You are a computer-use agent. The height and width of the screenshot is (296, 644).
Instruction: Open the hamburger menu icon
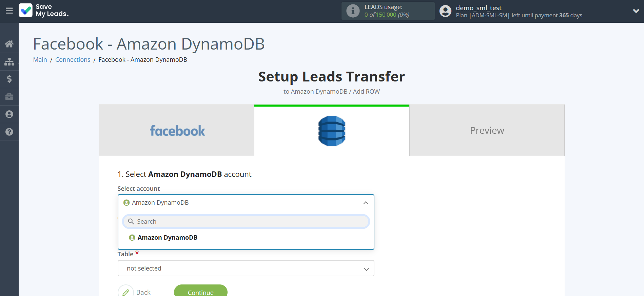(x=9, y=11)
